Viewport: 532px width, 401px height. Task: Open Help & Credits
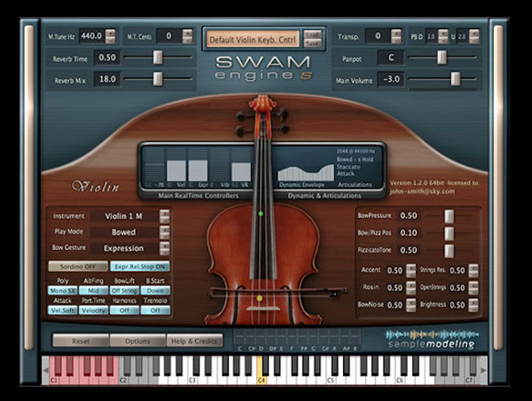pos(194,341)
